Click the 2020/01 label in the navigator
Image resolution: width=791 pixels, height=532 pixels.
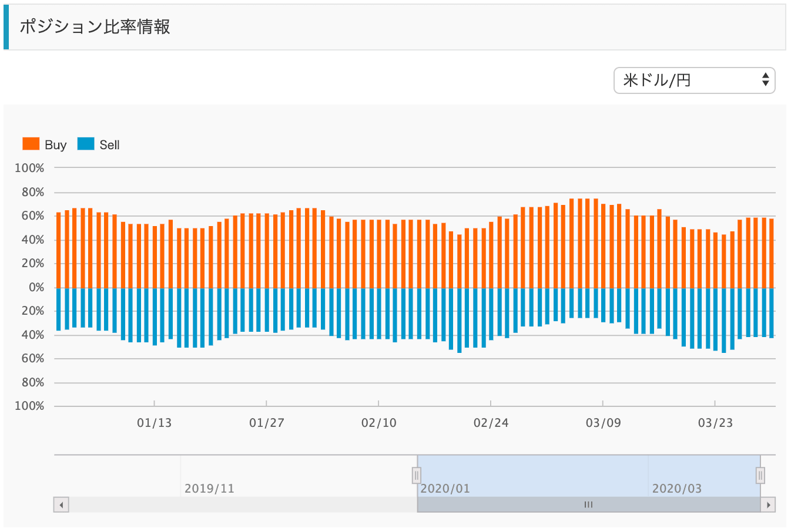pyautogui.click(x=445, y=489)
